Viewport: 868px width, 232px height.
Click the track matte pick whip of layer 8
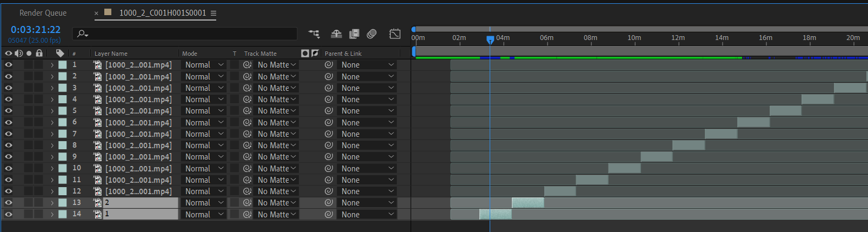247,145
